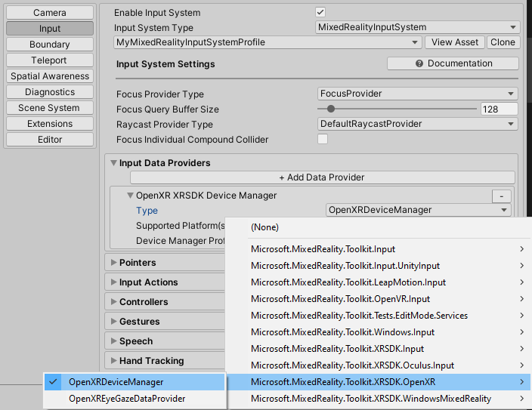Open the Extensions tab
The image size is (532, 410).
click(50, 123)
